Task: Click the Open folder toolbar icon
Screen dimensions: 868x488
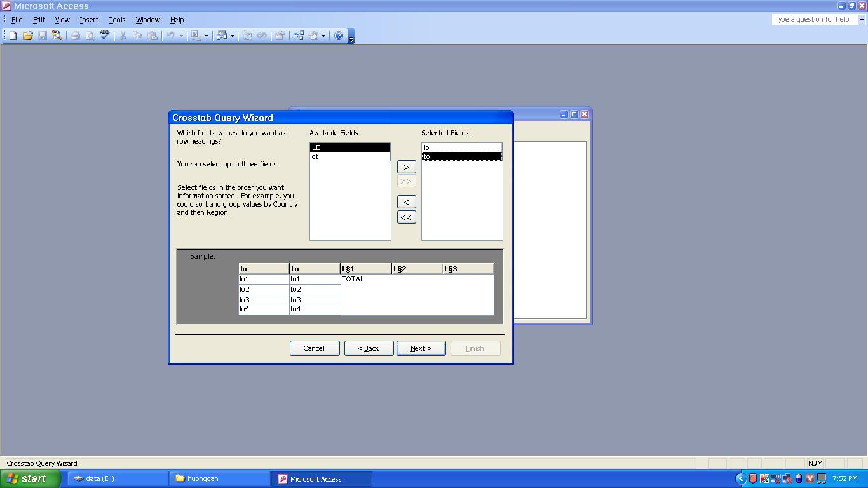Action: coord(27,36)
